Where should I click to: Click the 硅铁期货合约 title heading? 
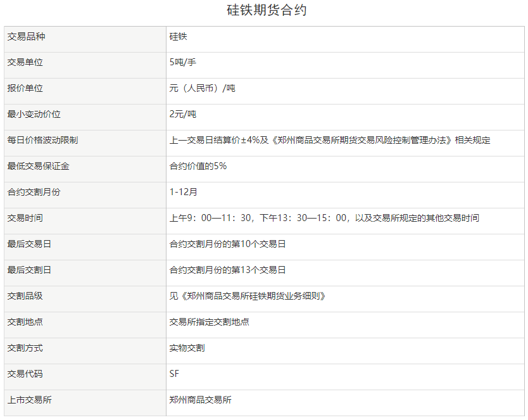point(266,11)
